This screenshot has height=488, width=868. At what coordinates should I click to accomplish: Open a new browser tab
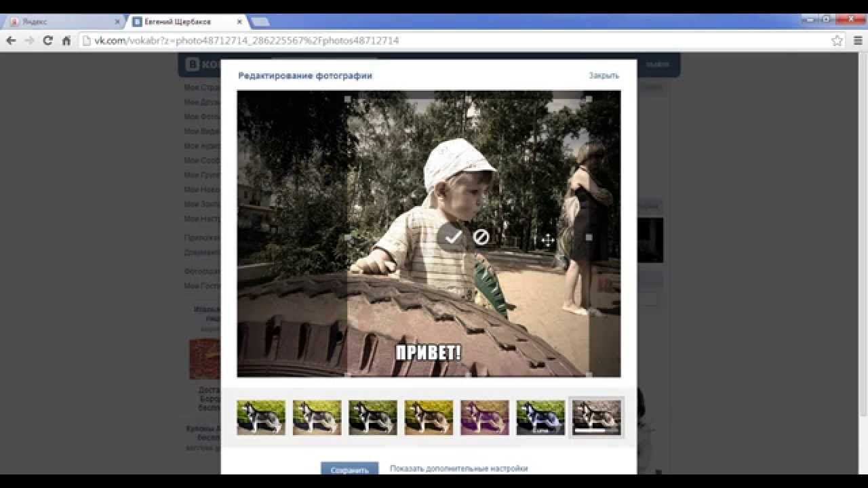click(x=260, y=22)
